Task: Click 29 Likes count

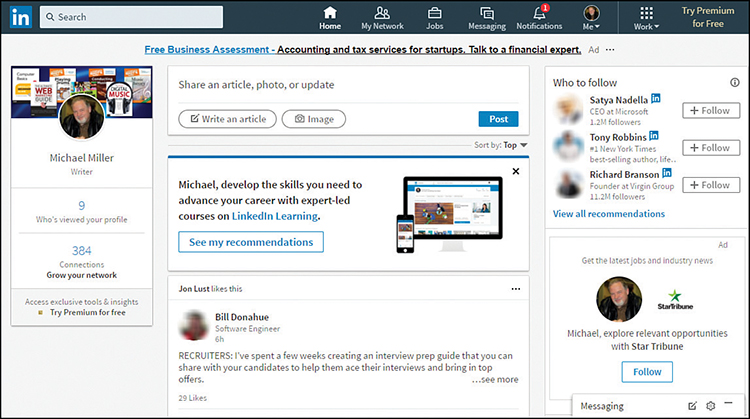Action: [193, 398]
